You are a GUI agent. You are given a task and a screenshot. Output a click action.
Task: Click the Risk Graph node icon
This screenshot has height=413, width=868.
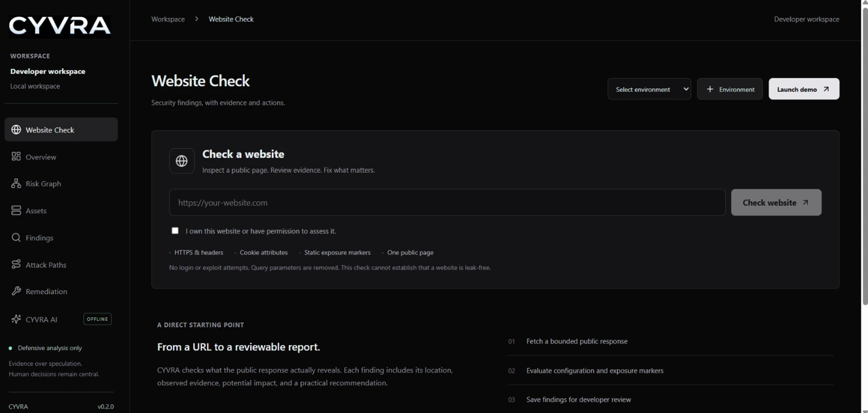[x=16, y=184]
